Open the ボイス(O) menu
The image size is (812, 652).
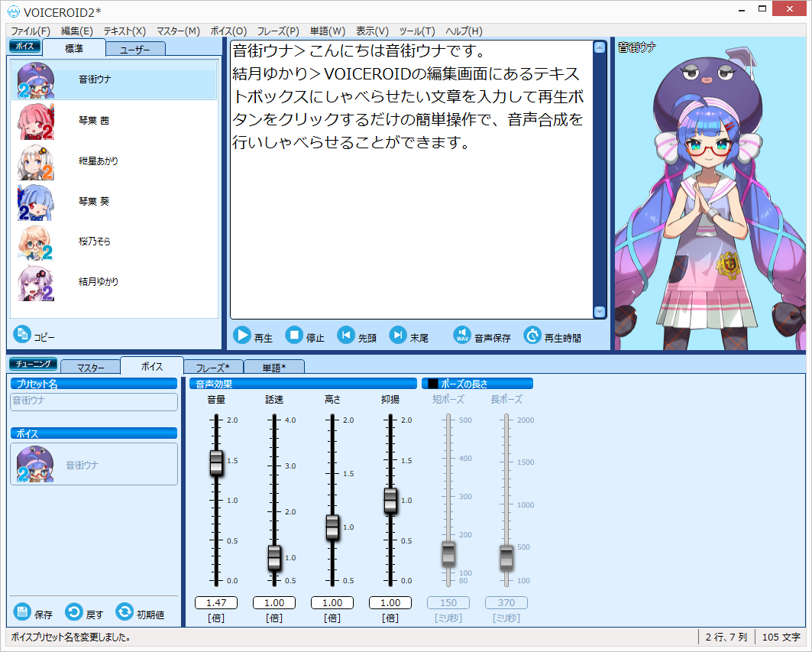tap(228, 31)
